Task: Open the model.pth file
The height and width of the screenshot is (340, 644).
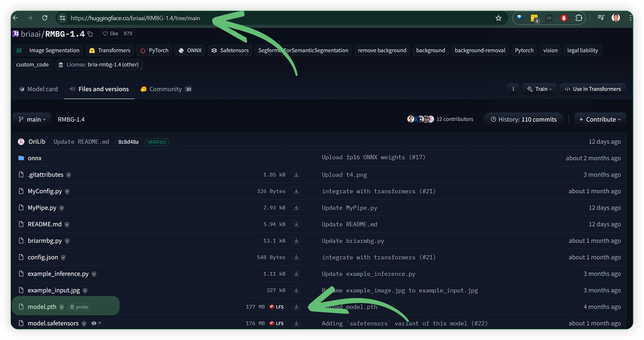Action: point(42,307)
